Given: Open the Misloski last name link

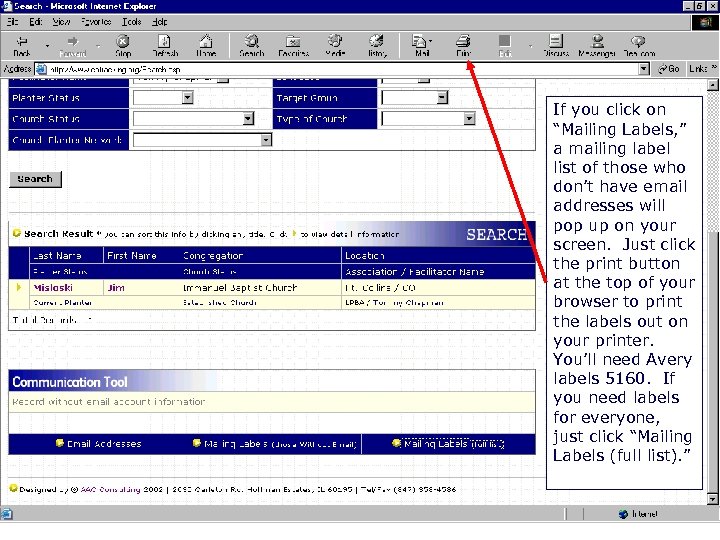Looking at the screenshot, I should [53, 287].
